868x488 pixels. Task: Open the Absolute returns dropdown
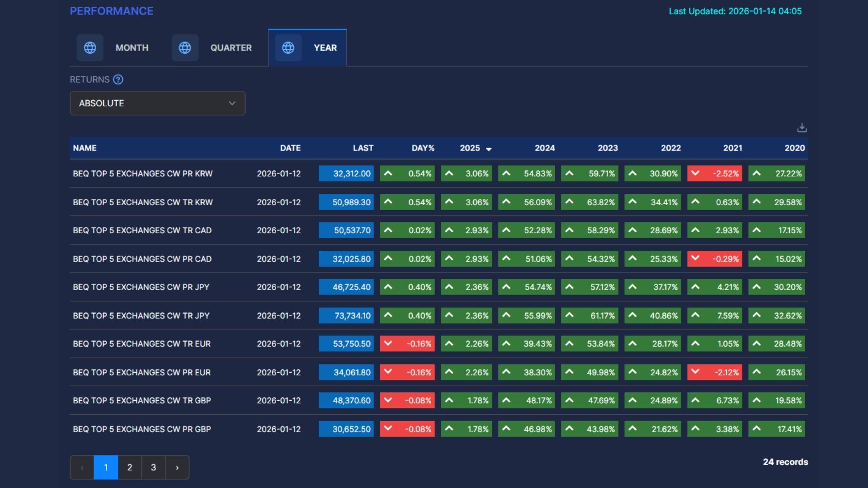pyautogui.click(x=157, y=103)
